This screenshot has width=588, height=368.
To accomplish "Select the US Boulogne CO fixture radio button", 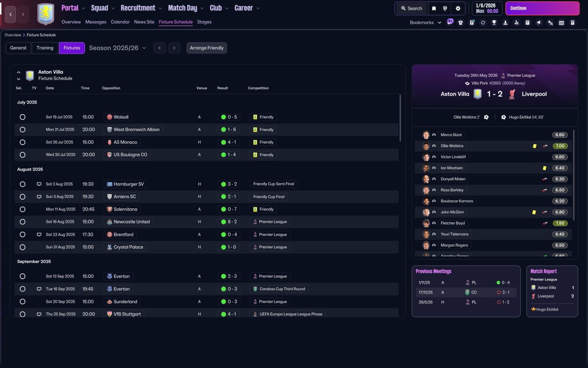I will [x=23, y=155].
